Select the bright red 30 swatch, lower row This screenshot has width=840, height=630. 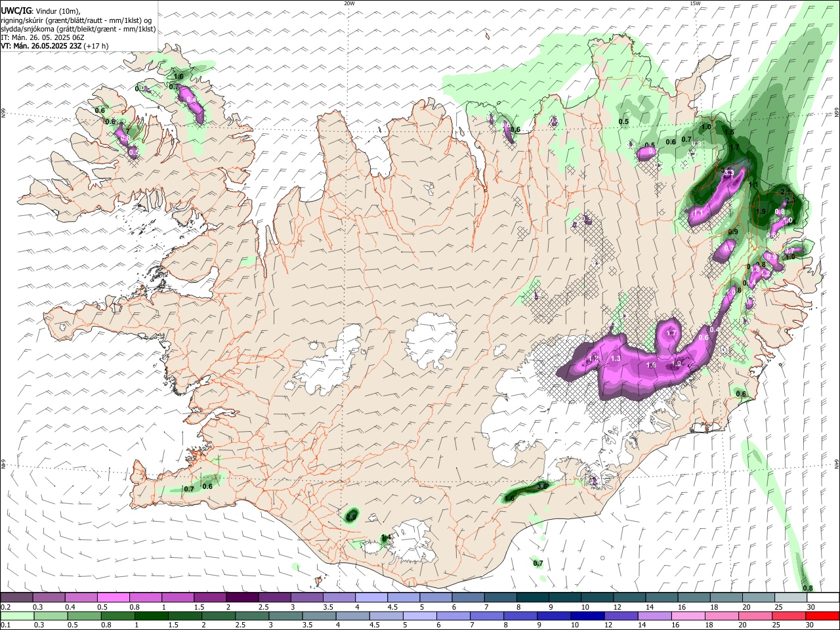(823, 616)
